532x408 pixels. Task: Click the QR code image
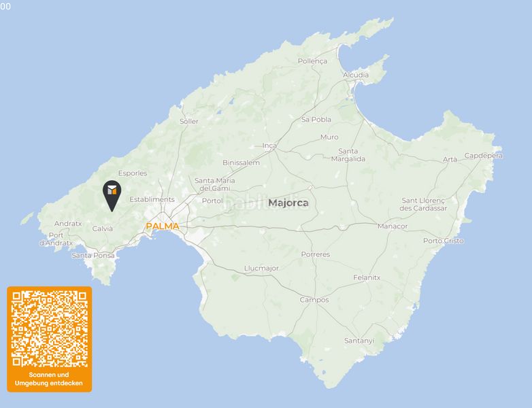(x=50, y=329)
